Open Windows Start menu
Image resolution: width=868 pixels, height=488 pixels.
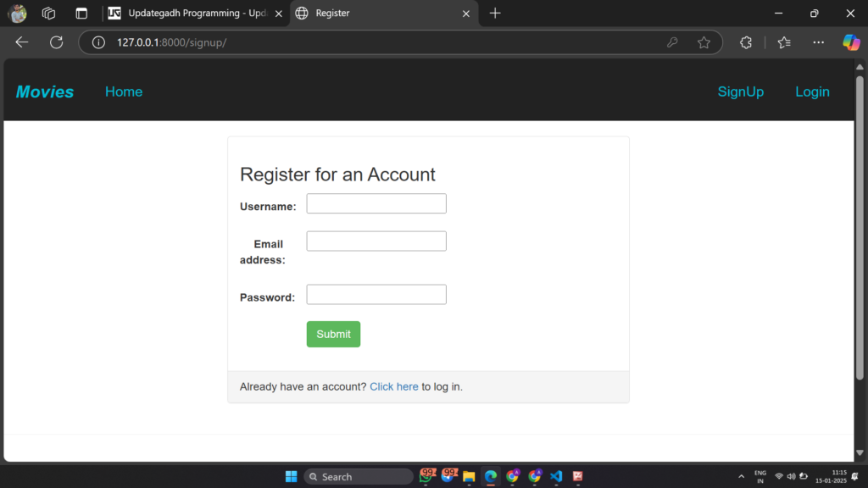tap(292, 476)
